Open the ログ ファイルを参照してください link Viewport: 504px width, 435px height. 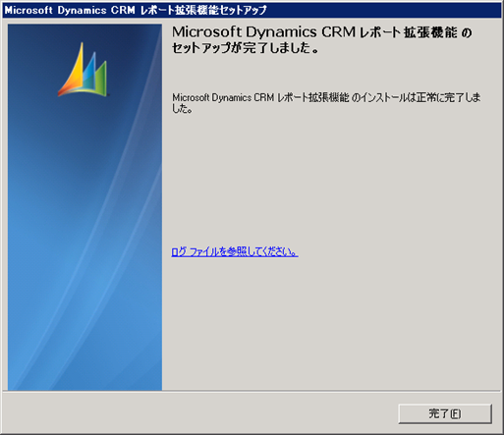235,251
